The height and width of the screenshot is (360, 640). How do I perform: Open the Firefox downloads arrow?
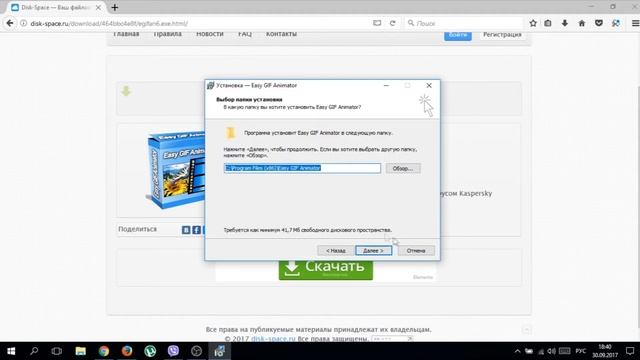coord(564,23)
